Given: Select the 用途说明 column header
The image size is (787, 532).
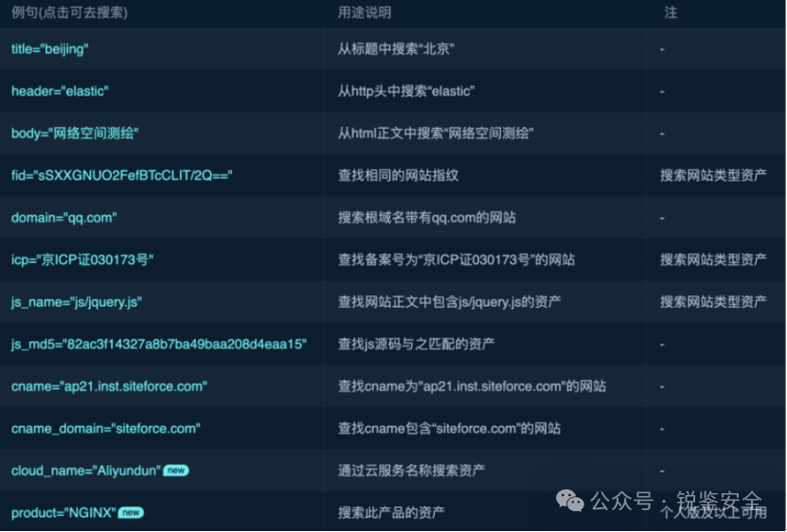Looking at the screenshot, I should pyautogui.click(x=365, y=12).
